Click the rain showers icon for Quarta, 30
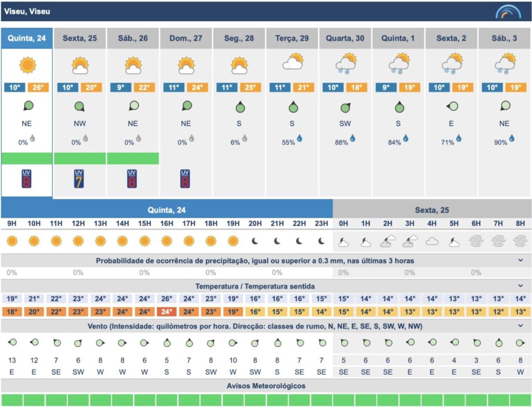 [345, 63]
